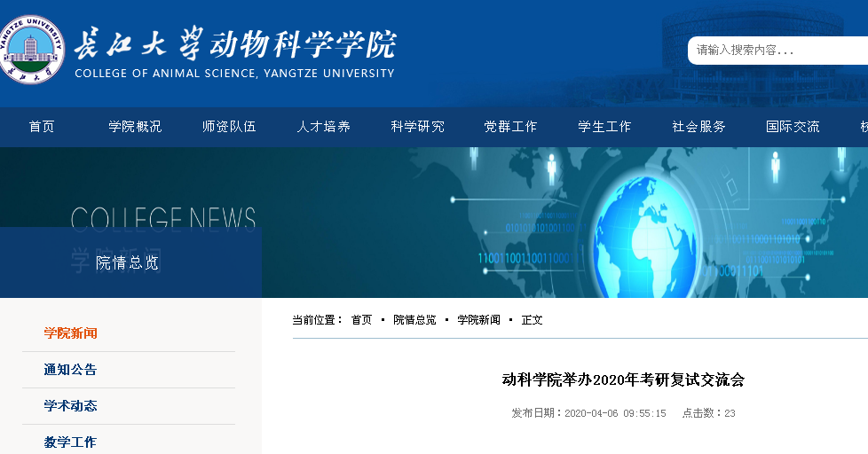The width and height of the screenshot is (868, 454).
Task: Open the 学院概况 navigation menu
Action: coord(135,127)
